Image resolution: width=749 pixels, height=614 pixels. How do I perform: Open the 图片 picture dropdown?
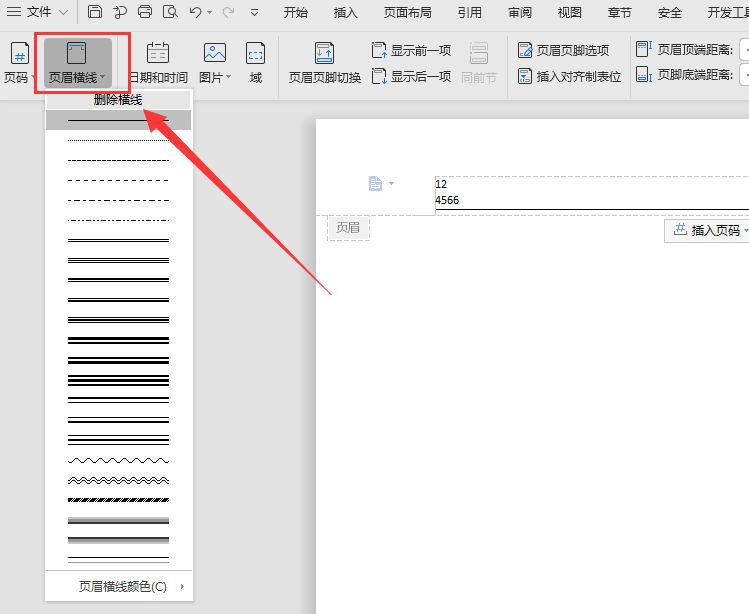pos(215,62)
